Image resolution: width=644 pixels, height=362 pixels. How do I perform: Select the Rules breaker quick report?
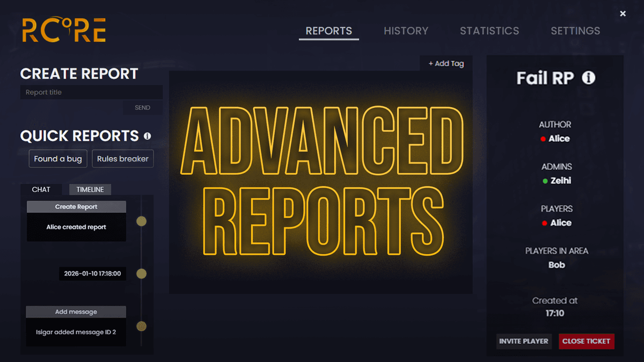pos(123,159)
